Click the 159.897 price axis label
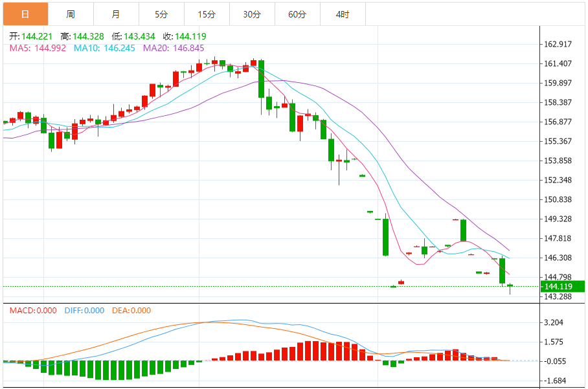 pyautogui.click(x=558, y=83)
